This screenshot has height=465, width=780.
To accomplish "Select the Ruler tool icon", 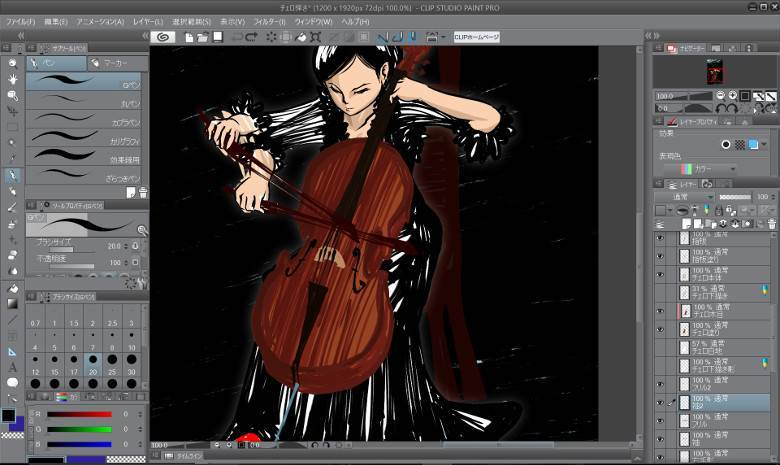I will 12,351.
